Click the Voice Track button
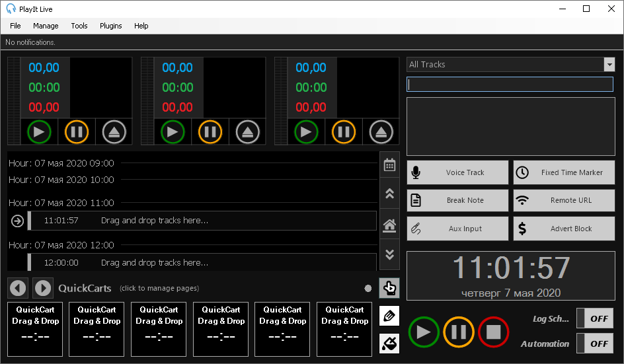Viewport: 624px width, 364px height. pos(457,172)
